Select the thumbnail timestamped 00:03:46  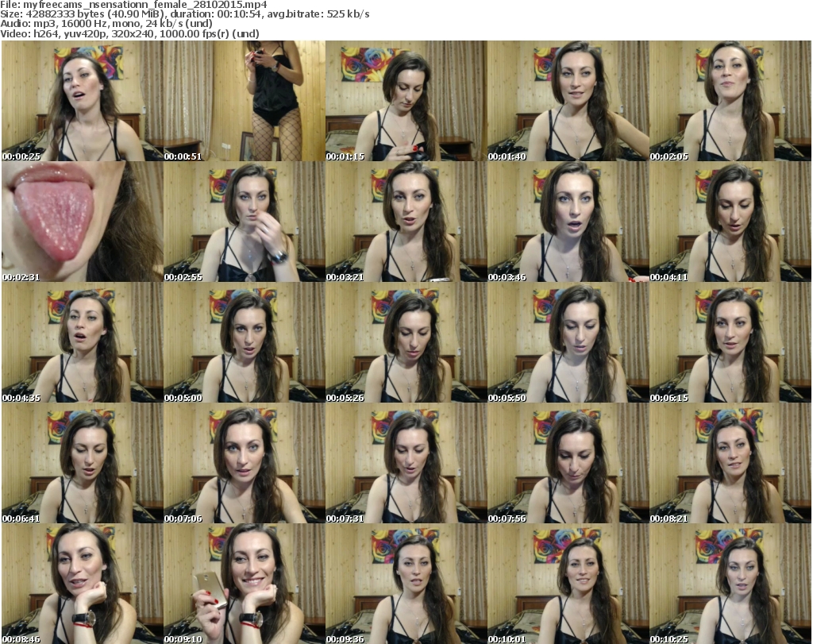coord(568,222)
